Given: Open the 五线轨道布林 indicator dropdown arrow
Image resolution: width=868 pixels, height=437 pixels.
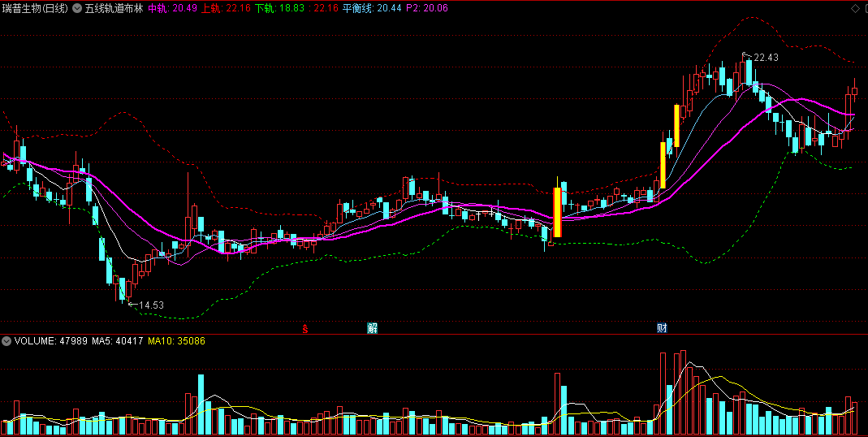Looking at the screenshot, I should click(x=77, y=8).
